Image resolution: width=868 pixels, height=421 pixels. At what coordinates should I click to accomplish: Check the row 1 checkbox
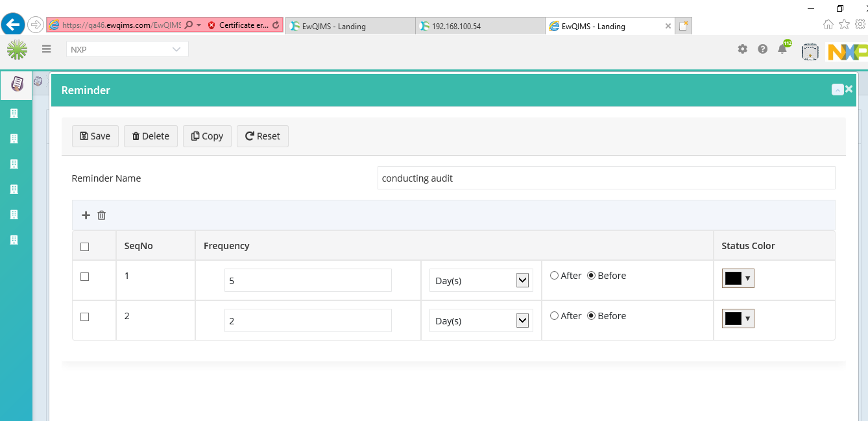[84, 276]
